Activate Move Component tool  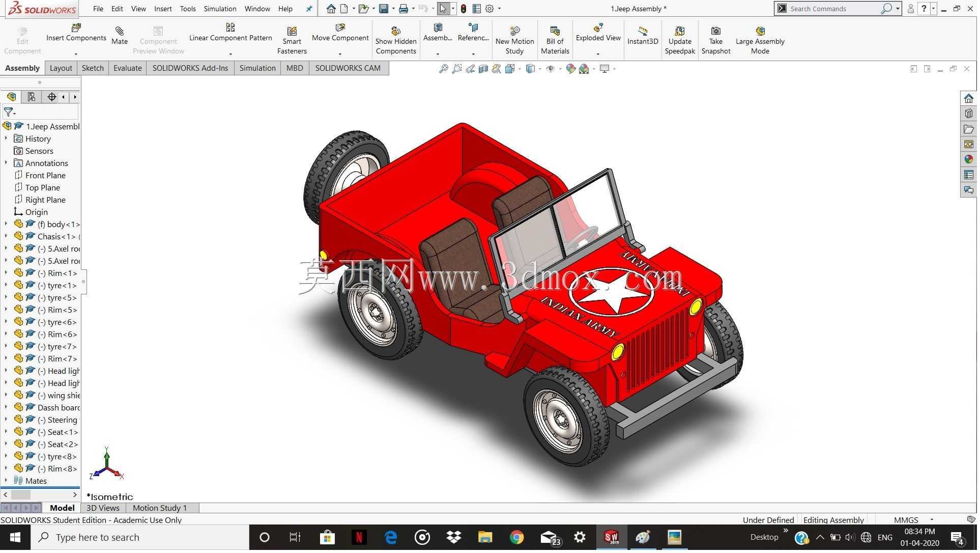coord(340,33)
